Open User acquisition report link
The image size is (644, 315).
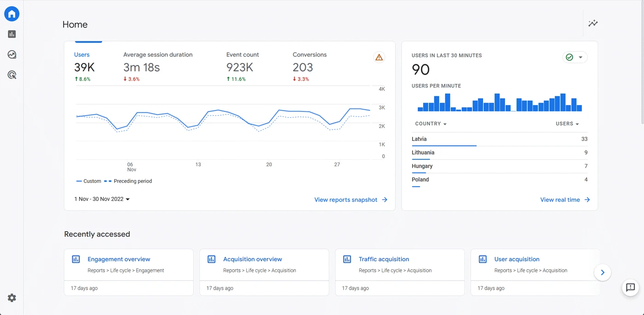(517, 259)
